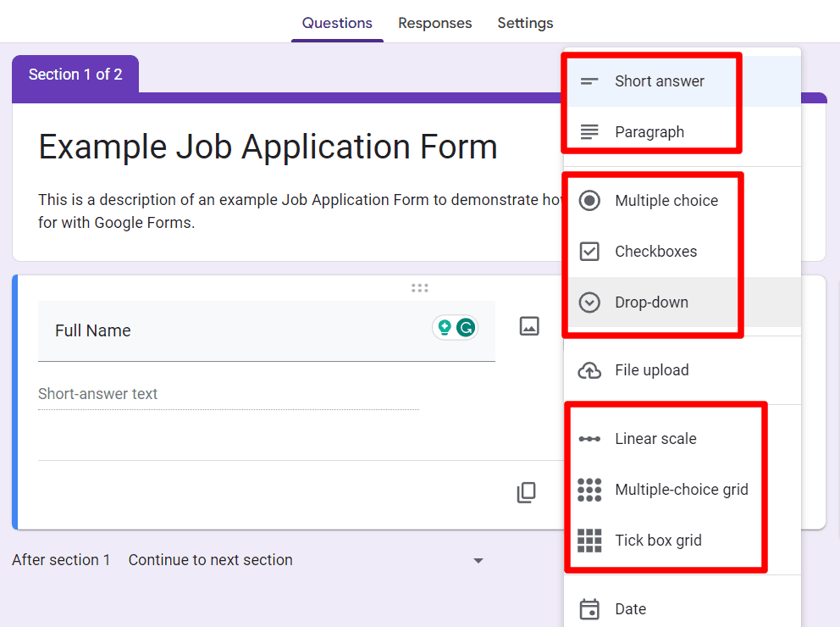Click the After section 1 label
840x627 pixels.
click(61, 560)
